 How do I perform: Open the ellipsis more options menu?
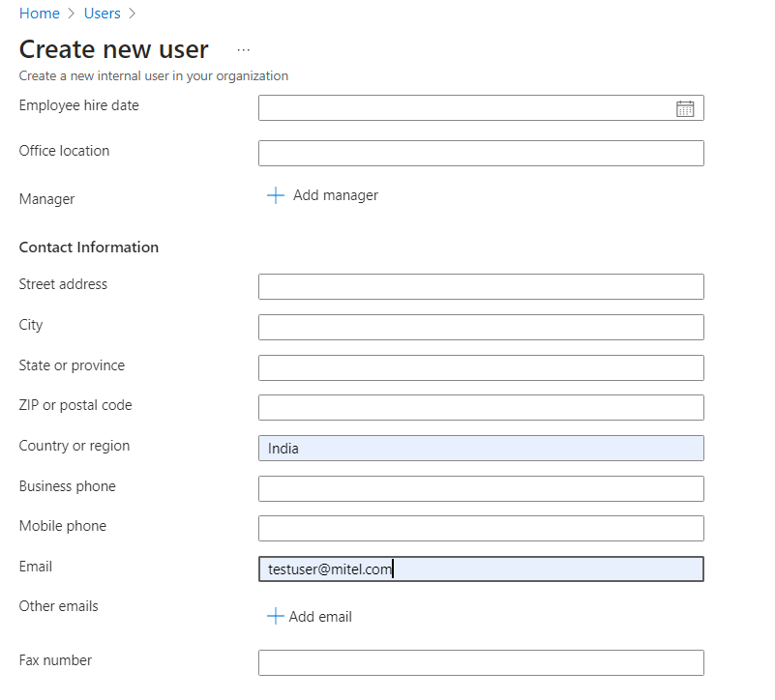(x=244, y=49)
